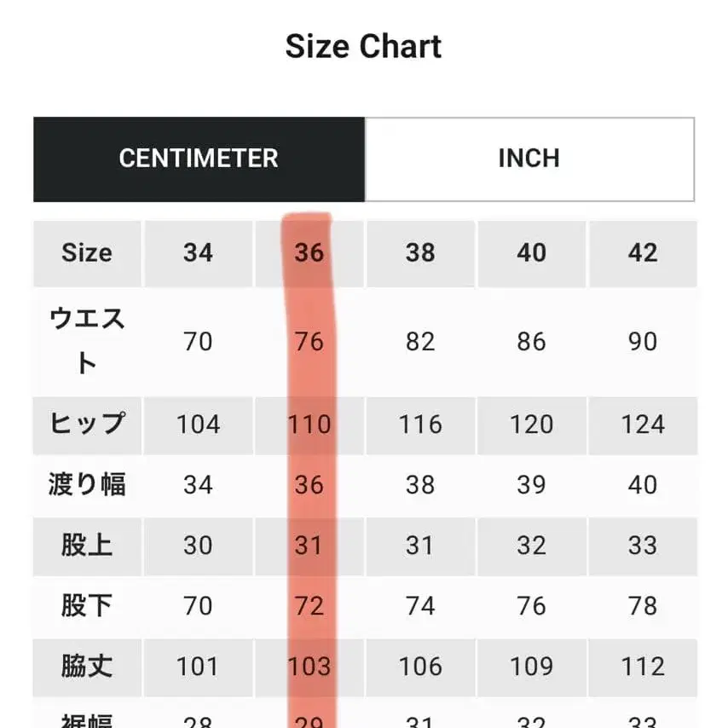
Task: Click waist measurement 90 for size 42
Action: click(644, 341)
